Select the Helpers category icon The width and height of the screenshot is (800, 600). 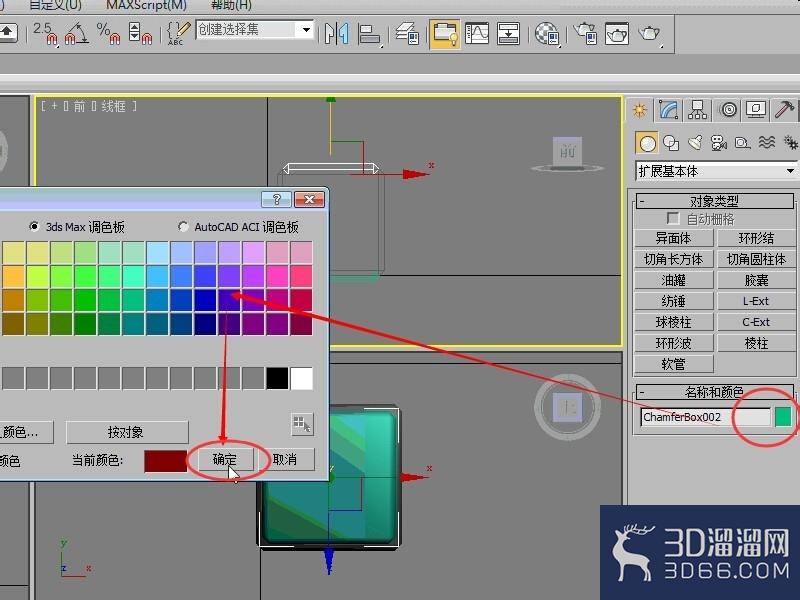pyautogui.click(x=742, y=143)
